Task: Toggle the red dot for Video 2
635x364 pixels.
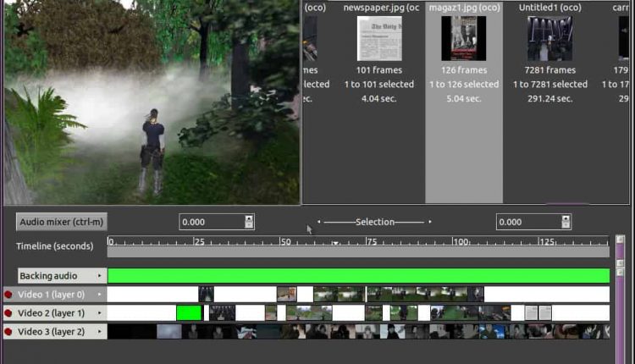Action: (x=8, y=313)
